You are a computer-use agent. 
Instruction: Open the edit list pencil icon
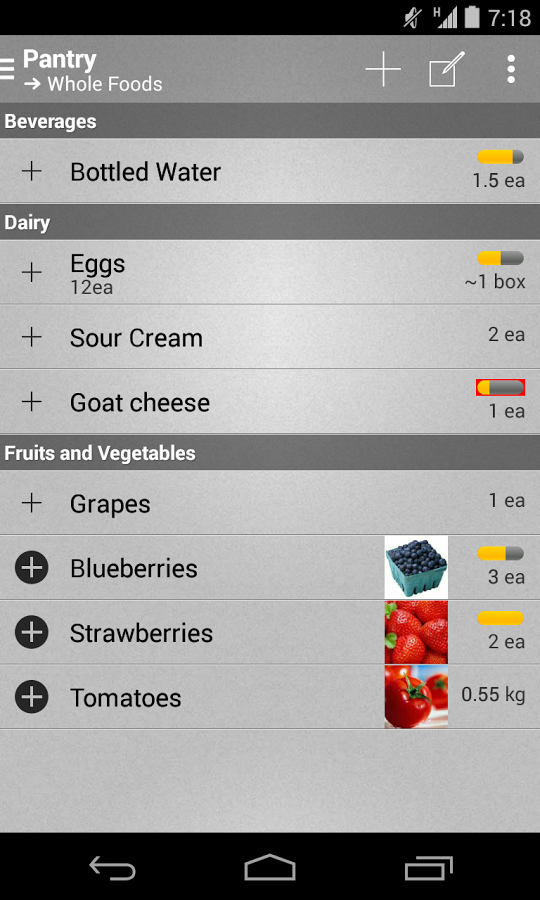click(447, 69)
